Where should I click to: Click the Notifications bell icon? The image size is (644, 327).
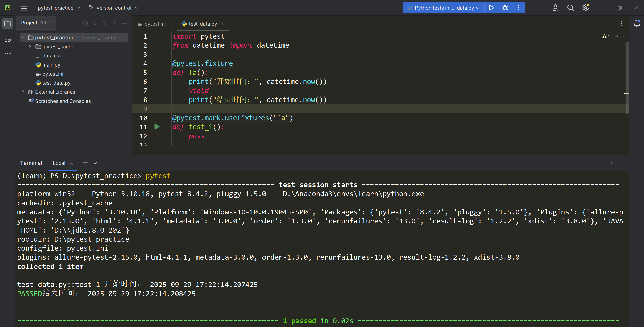coord(637,23)
